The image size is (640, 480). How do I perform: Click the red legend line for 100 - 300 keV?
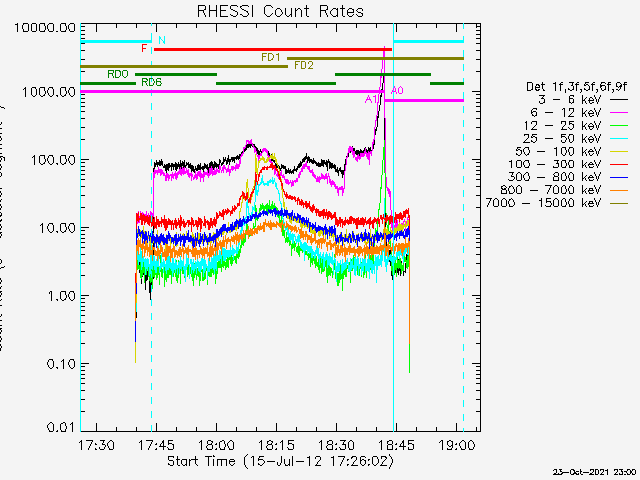tap(619, 164)
